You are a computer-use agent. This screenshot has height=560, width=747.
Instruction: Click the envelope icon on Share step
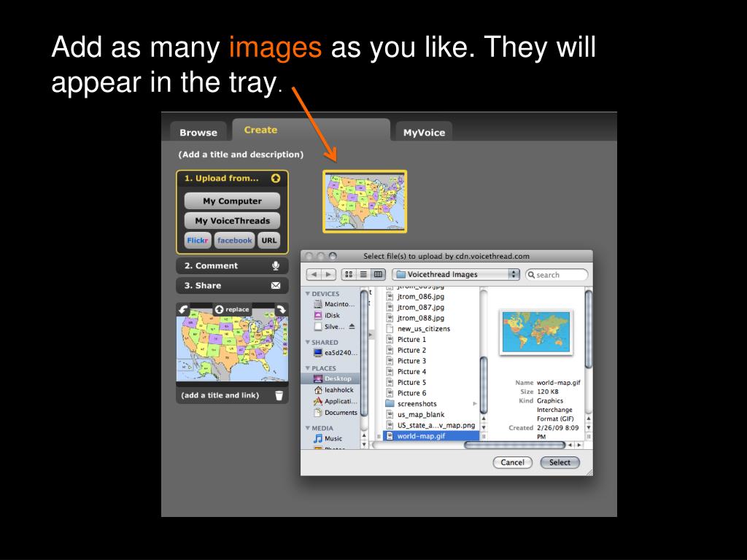point(276,286)
